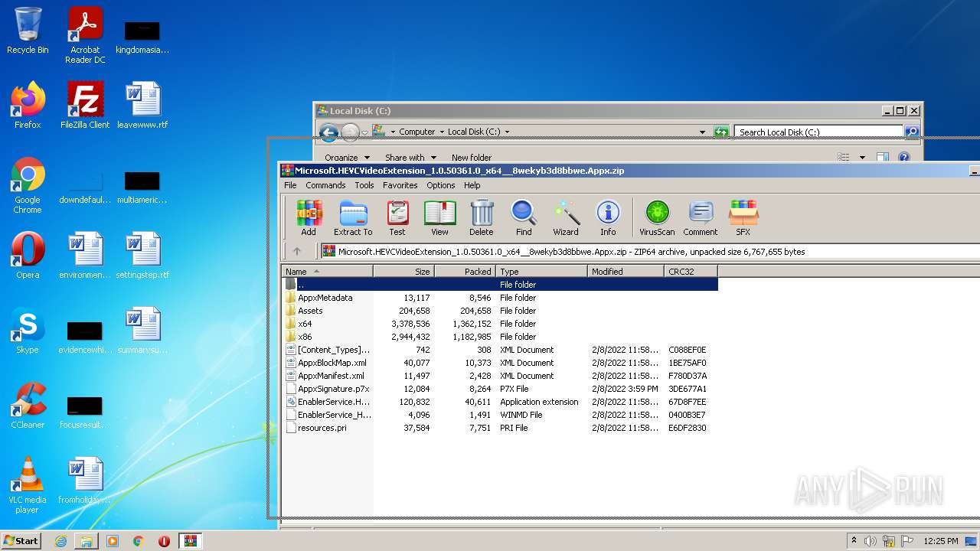Select the [Content_Types] XML file
This screenshot has height=551, width=980.
click(500, 350)
